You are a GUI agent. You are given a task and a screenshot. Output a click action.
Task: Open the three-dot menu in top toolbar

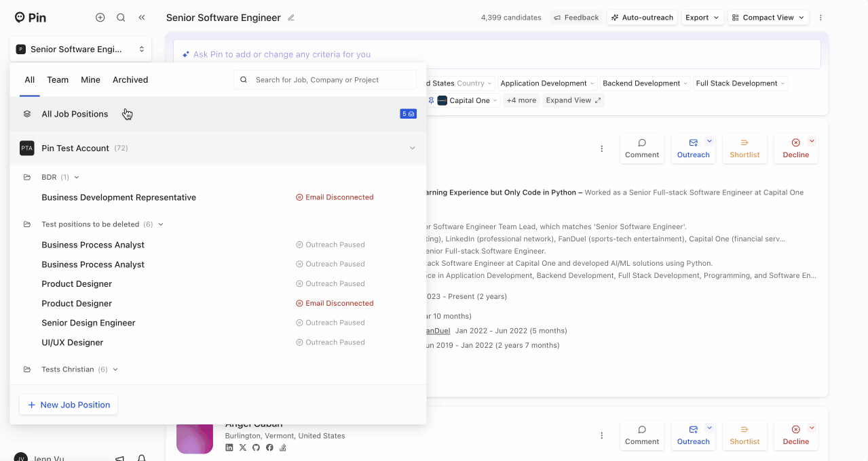(x=820, y=18)
